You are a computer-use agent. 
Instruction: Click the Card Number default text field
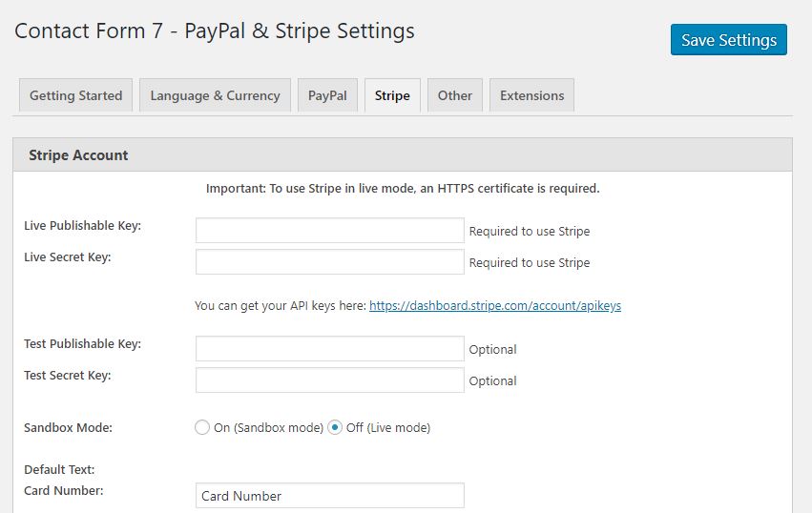pos(330,496)
